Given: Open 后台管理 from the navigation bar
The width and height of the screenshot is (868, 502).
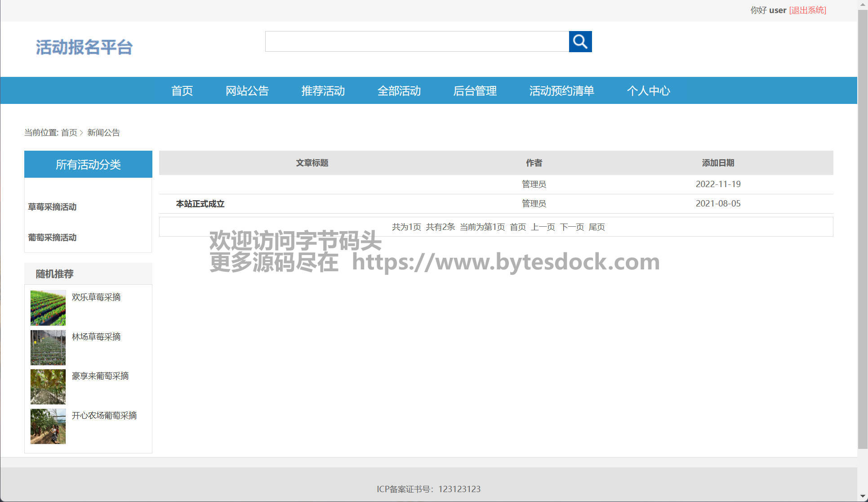Looking at the screenshot, I should click(475, 91).
